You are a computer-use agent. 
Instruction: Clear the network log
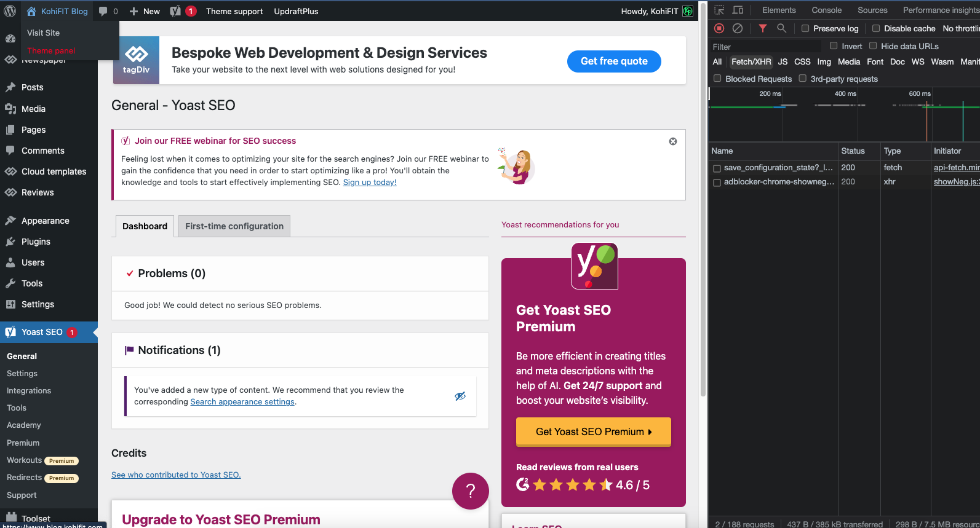[738, 28]
